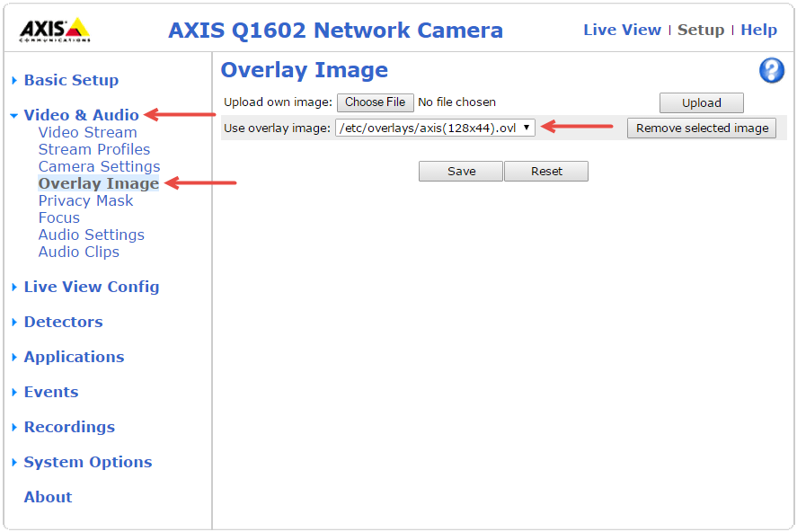Expand the Applications section arrow
This screenshot has height=532, width=797.
(x=14, y=357)
